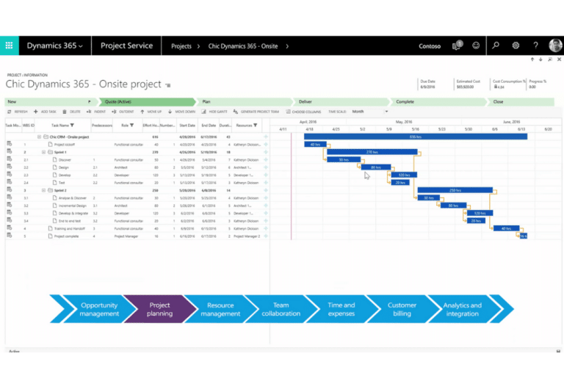The image size is (564, 392).
Task: Click the Predecessors column header
Action: coord(102,125)
